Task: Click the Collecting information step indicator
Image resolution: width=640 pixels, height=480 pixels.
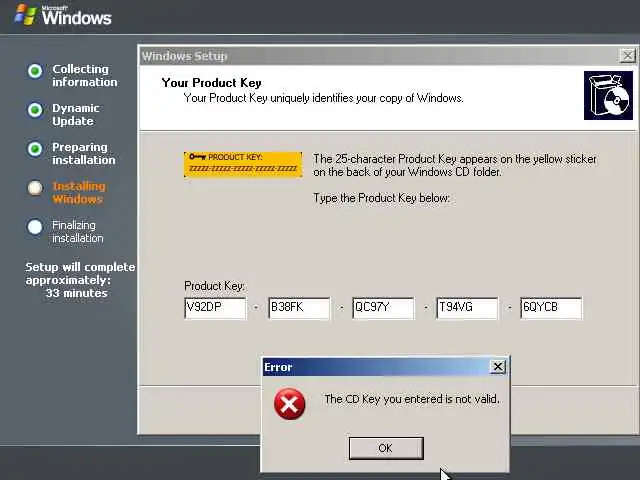Action: click(x=35, y=71)
